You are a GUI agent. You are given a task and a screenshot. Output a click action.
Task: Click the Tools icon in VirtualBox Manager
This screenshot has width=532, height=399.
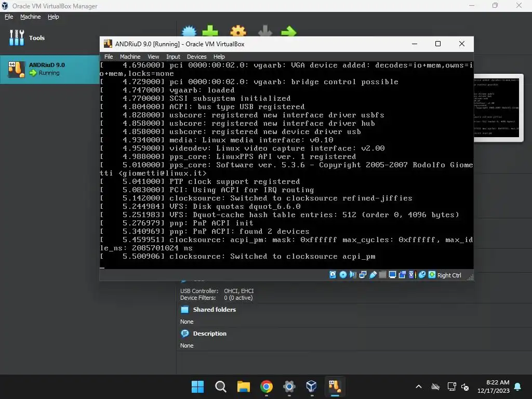(x=17, y=37)
